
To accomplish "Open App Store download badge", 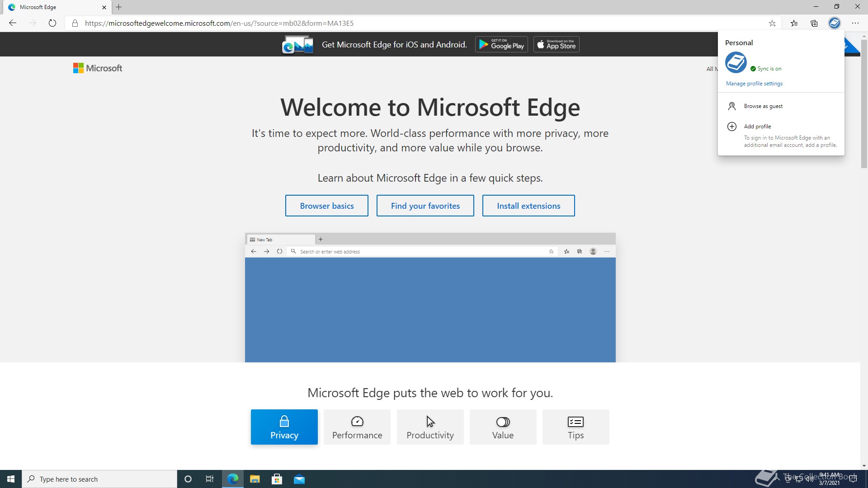I will click(x=556, y=44).
